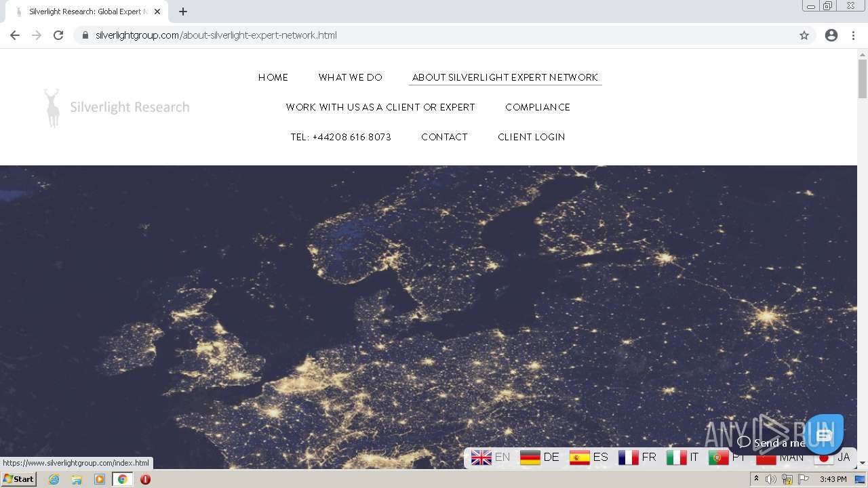Bookmark this page with the star icon

(804, 35)
